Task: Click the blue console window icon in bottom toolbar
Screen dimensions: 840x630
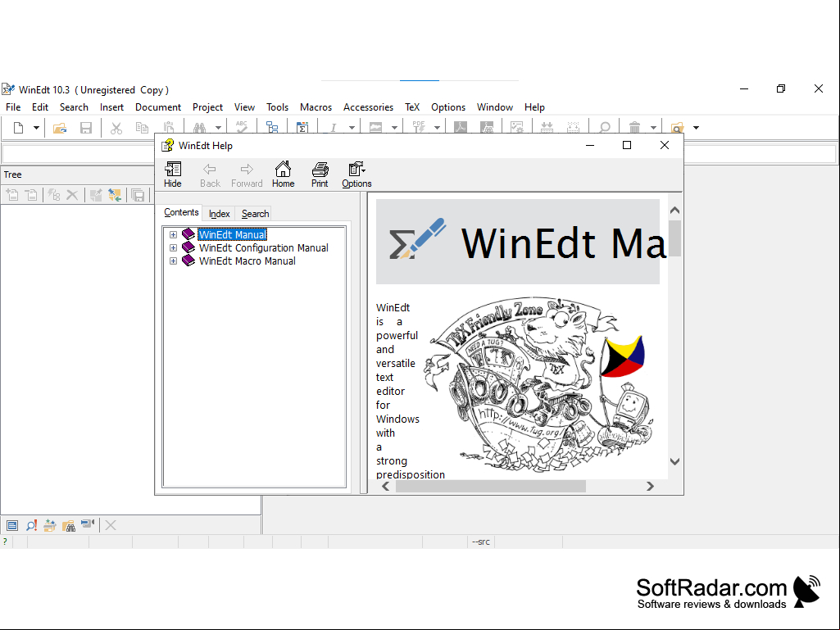Action: (x=12, y=525)
